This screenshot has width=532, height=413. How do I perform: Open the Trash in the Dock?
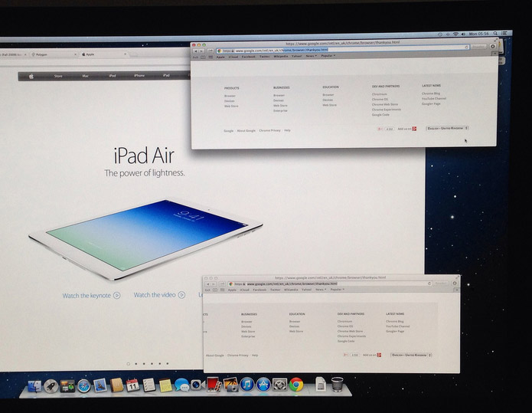pyautogui.click(x=337, y=384)
